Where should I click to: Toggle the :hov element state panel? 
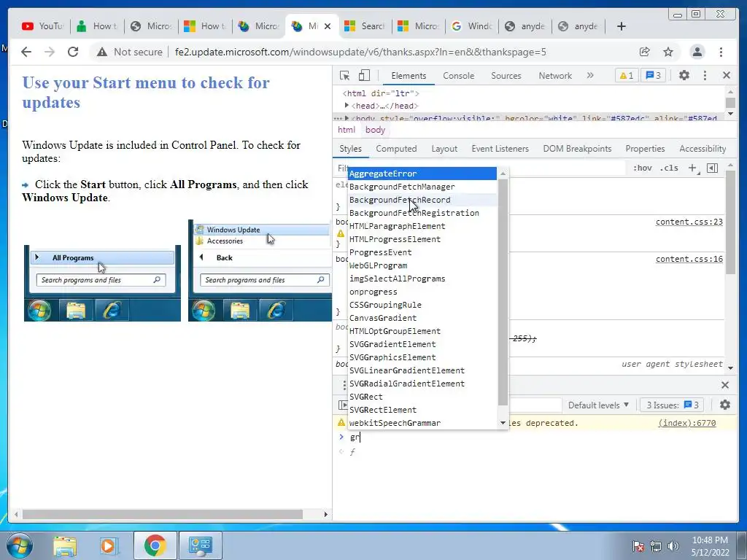click(642, 168)
